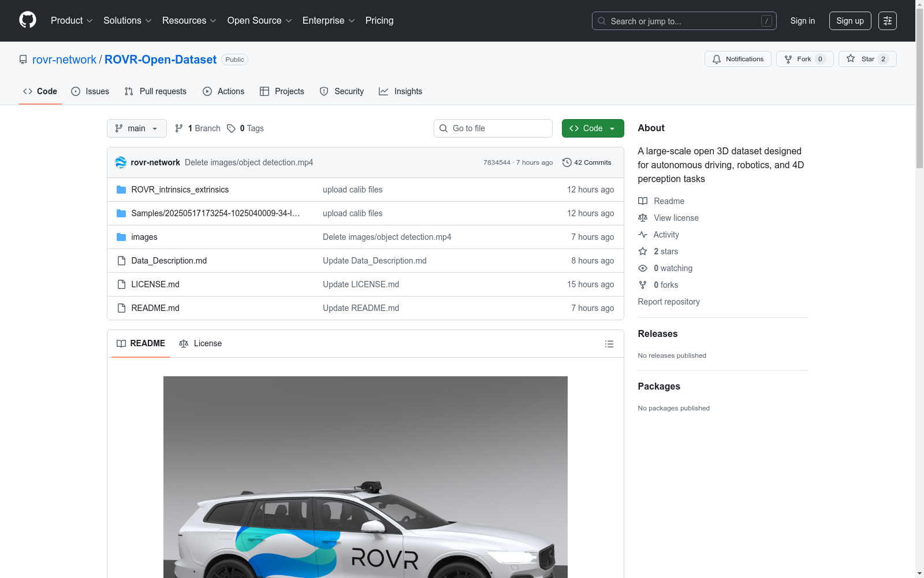The image size is (924, 578).
Task: Click the README.md file icon
Action: tap(121, 308)
